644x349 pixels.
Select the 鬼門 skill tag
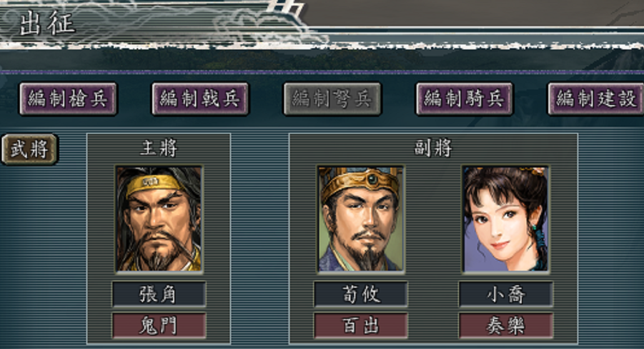point(159,326)
